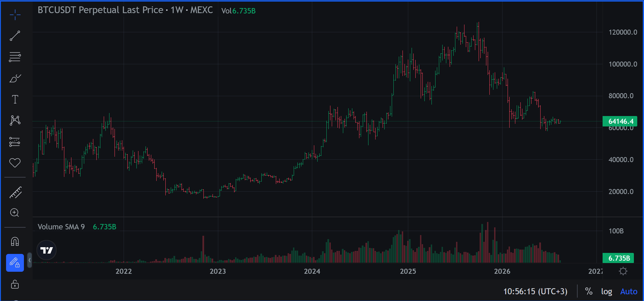644x301 pixels.
Task: Collapse the left drawing toolbar
Action: pos(30,260)
